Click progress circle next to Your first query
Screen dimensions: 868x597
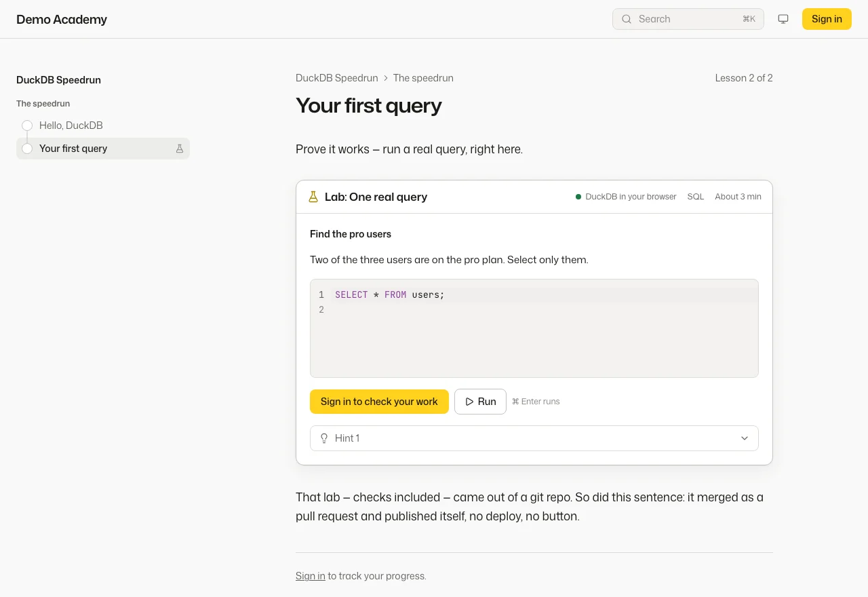(x=27, y=149)
